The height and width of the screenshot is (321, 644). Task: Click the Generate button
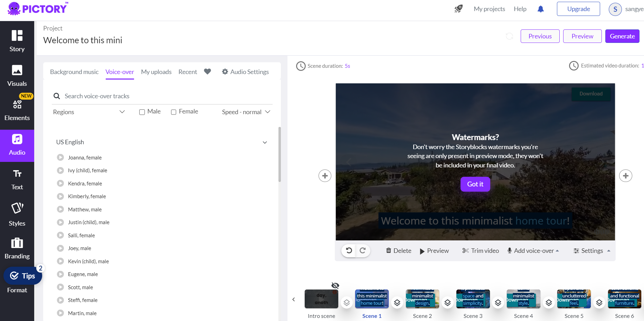[622, 36]
